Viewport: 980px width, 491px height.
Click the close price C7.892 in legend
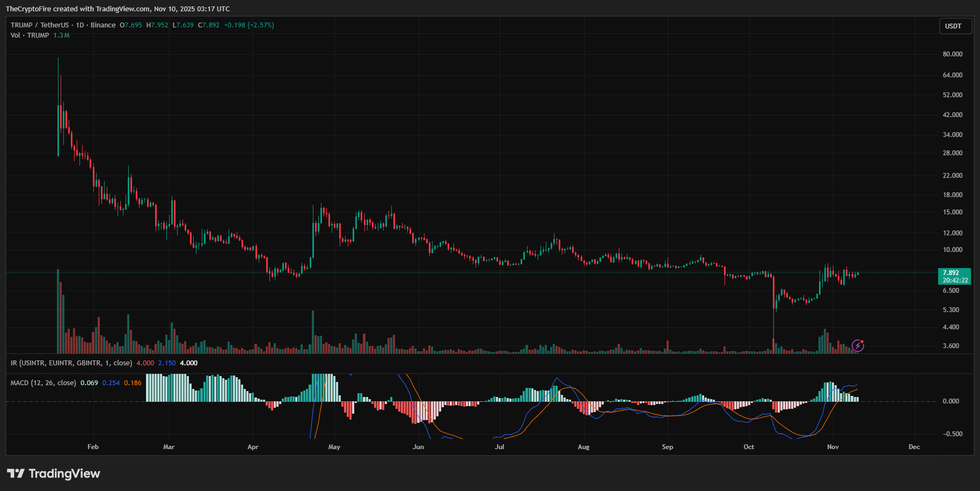click(x=209, y=25)
